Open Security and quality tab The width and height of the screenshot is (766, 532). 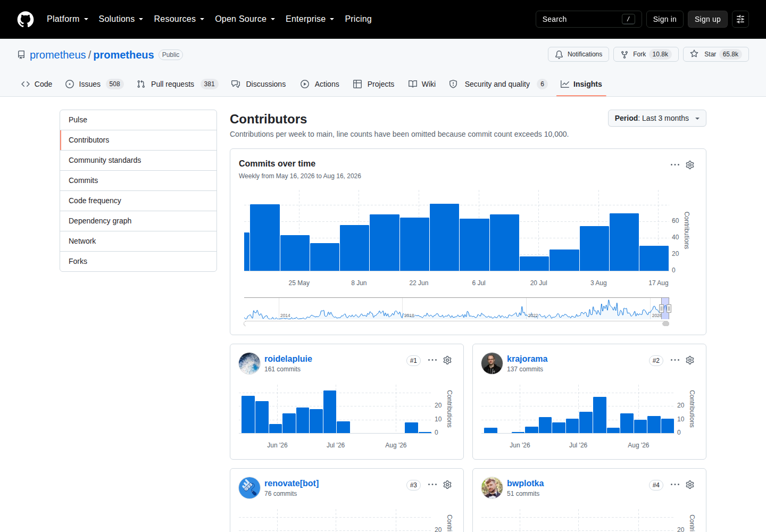click(x=498, y=84)
